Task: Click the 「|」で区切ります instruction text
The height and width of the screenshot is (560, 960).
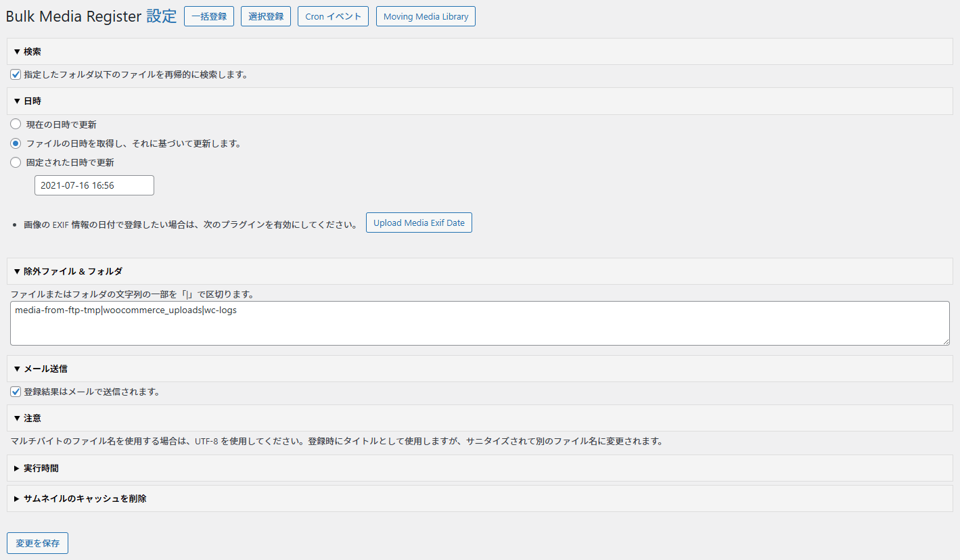Action: pos(132,294)
